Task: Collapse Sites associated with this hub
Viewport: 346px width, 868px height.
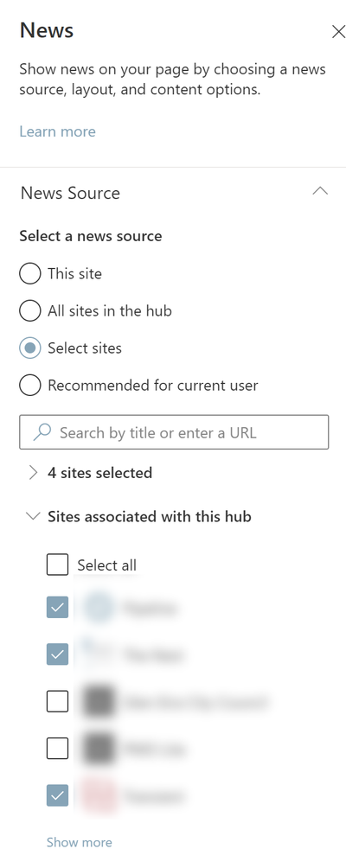Action: coord(33,516)
